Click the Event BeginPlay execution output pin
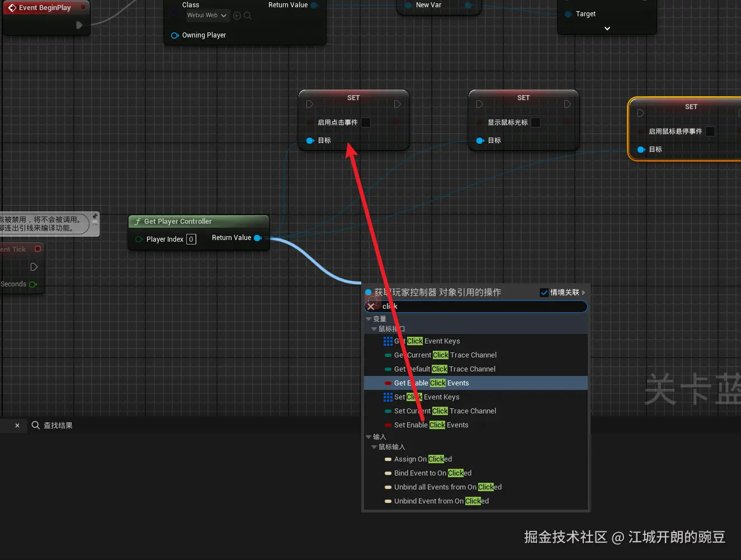Image resolution: width=741 pixels, height=560 pixels. [79, 25]
